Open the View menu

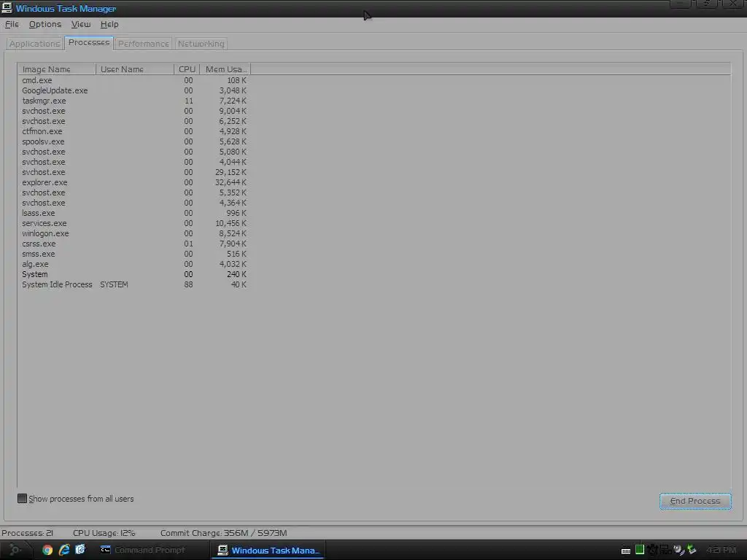pyautogui.click(x=80, y=24)
